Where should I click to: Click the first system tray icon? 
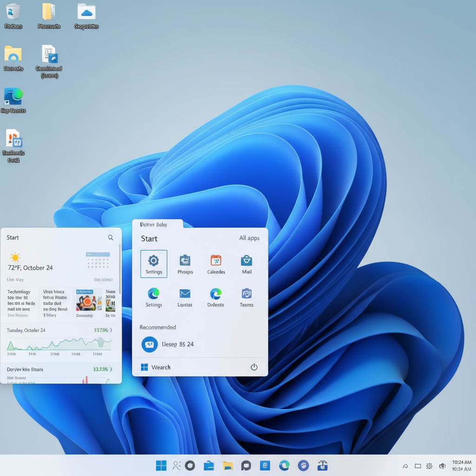tap(405, 466)
